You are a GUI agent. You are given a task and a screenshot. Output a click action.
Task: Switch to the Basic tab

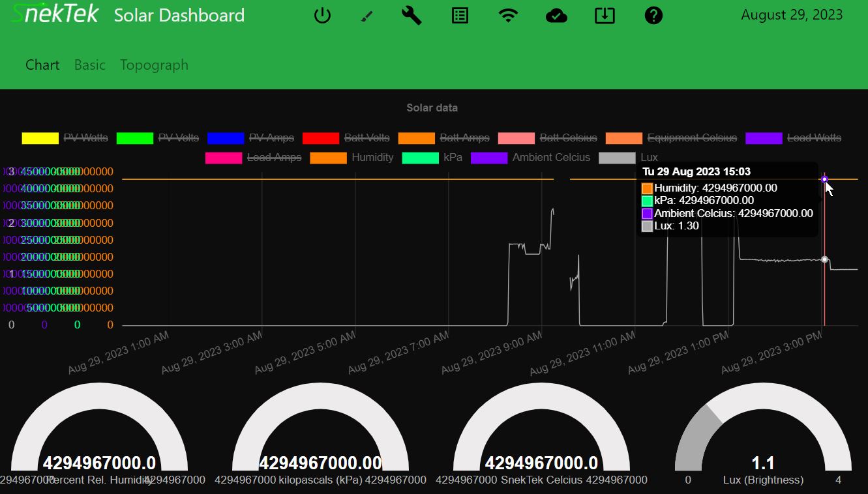tap(90, 65)
